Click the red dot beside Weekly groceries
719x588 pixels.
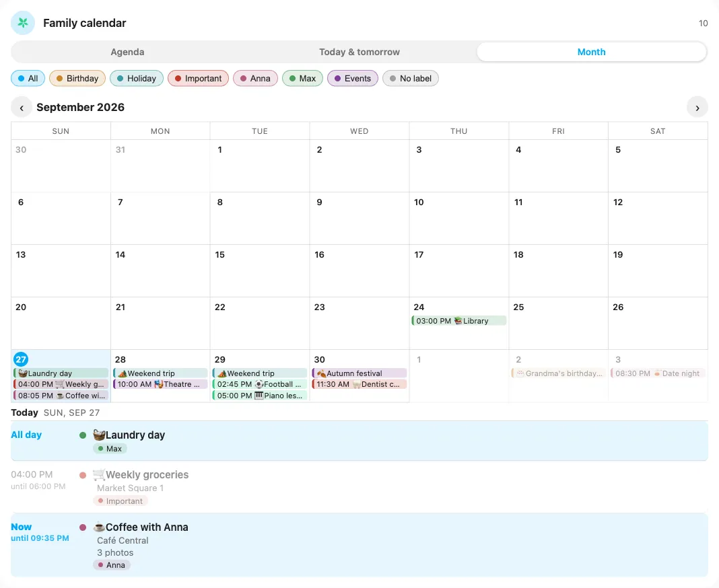tap(83, 475)
